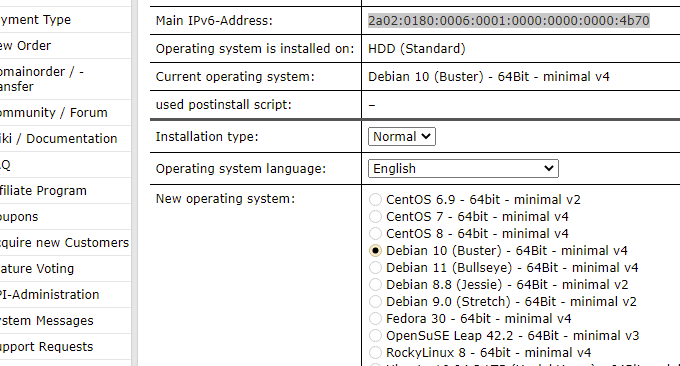Go to Domainorder / -transfer
The width and height of the screenshot is (680, 366).
[42, 79]
